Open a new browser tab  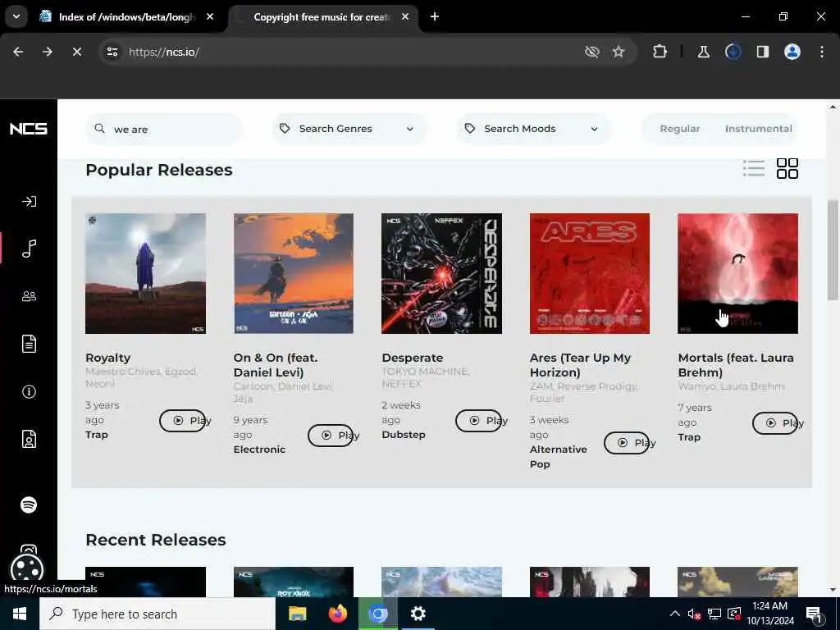(x=435, y=16)
